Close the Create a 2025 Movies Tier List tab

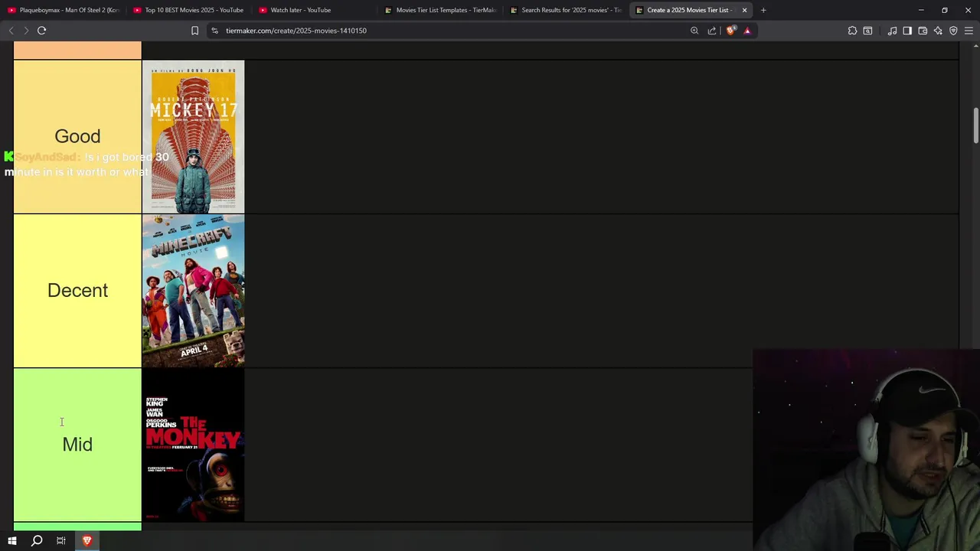pyautogui.click(x=744, y=10)
